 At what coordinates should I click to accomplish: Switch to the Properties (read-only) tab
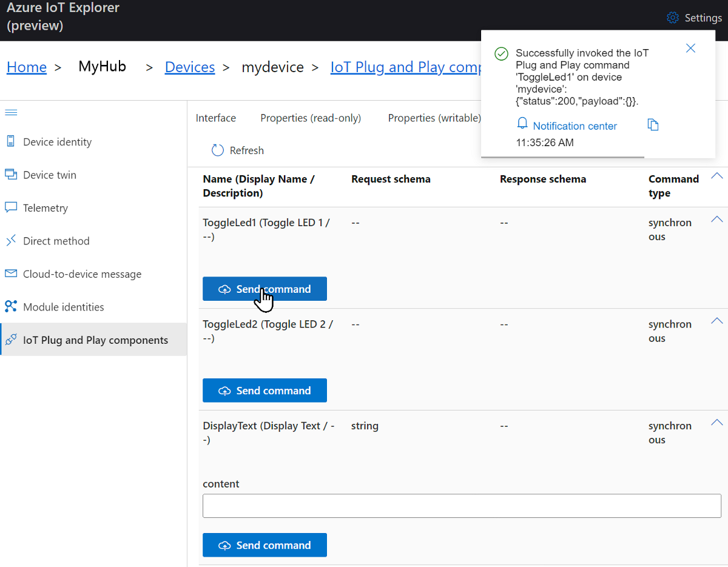point(311,118)
